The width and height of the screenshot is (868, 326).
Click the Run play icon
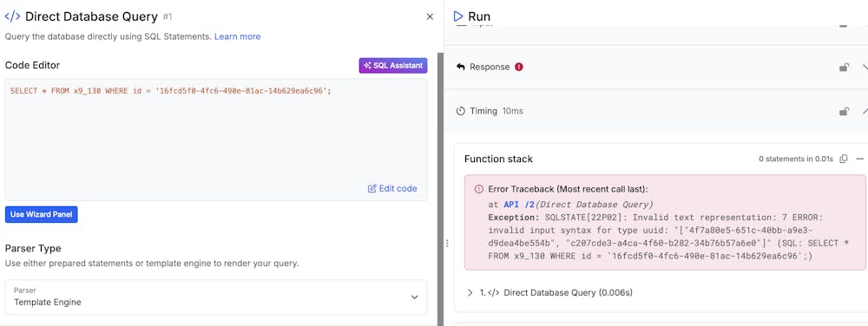pos(457,16)
